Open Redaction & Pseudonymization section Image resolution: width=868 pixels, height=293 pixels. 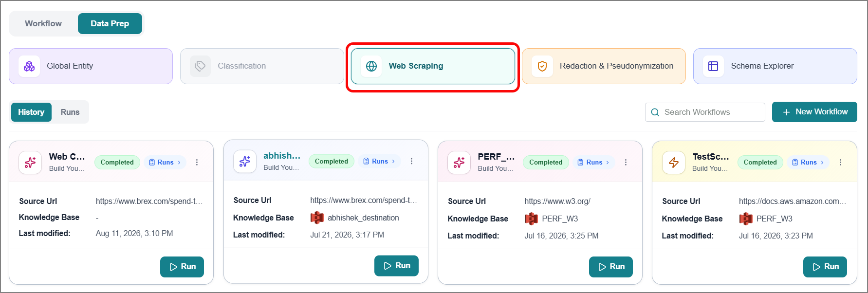tap(604, 66)
